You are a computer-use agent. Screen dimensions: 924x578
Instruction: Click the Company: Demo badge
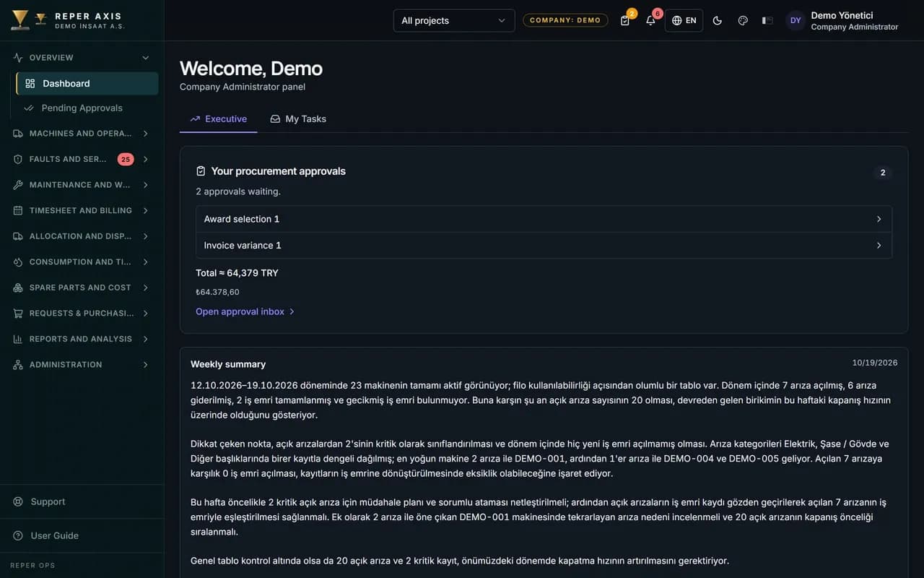tap(565, 20)
